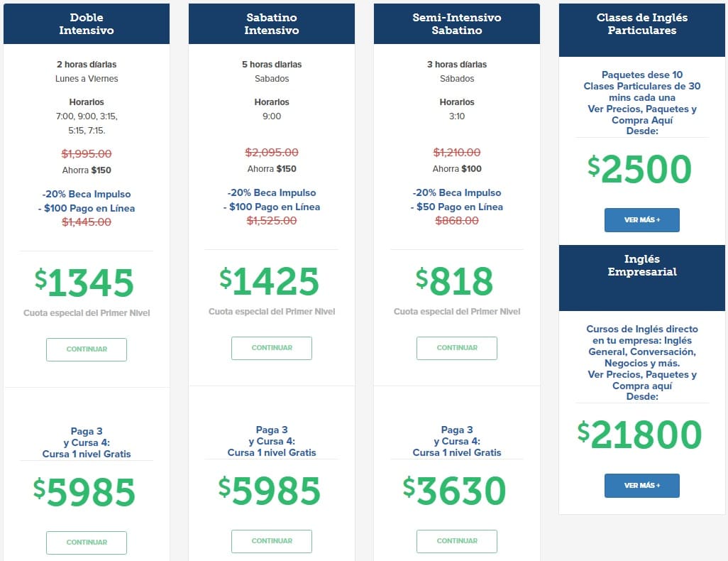Click CONTINUAR for Doble Intensivo Paga 3 offer
The height and width of the screenshot is (561, 728).
pos(87,543)
